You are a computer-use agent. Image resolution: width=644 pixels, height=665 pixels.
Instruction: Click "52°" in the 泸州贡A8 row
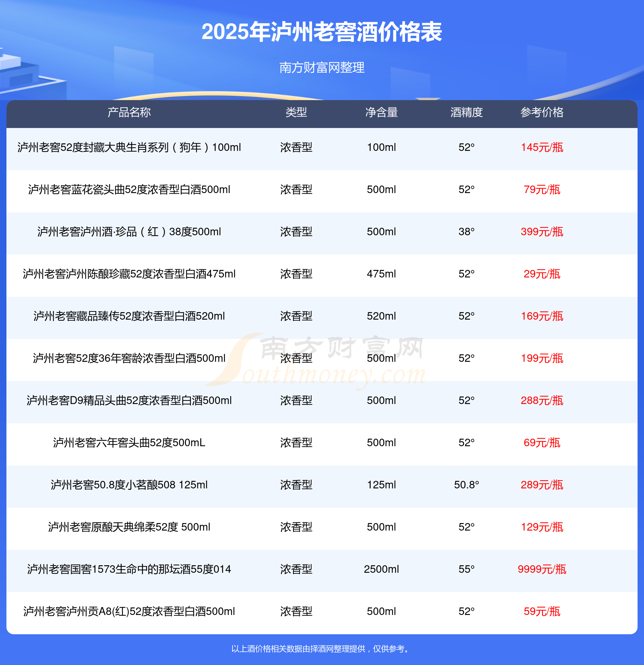click(x=467, y=611)
